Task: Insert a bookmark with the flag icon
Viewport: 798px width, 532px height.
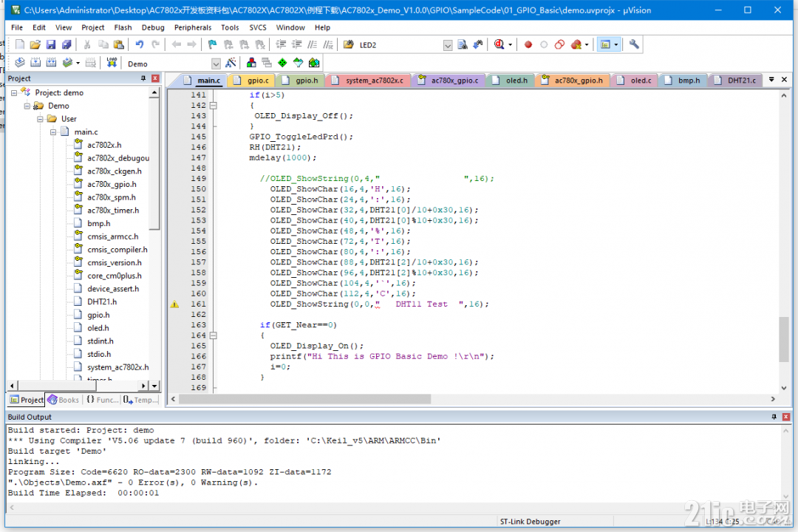Action: pos(212,45)
